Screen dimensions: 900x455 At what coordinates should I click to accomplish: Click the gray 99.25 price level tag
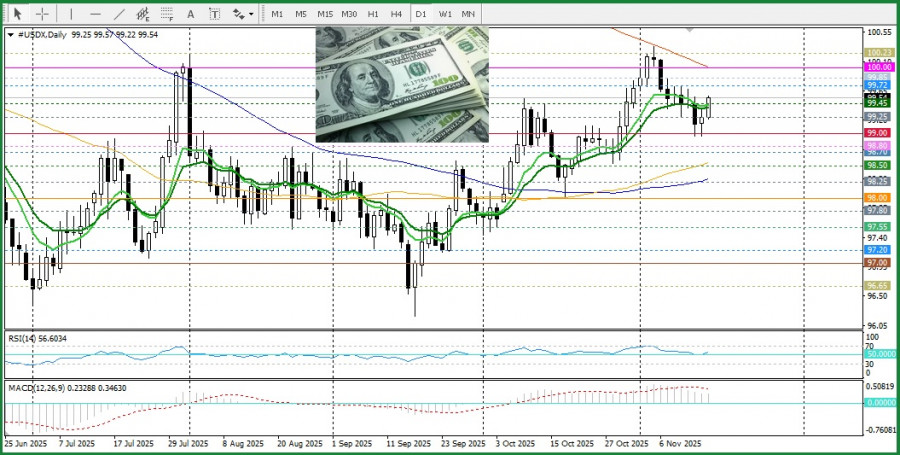click(878, 117)
